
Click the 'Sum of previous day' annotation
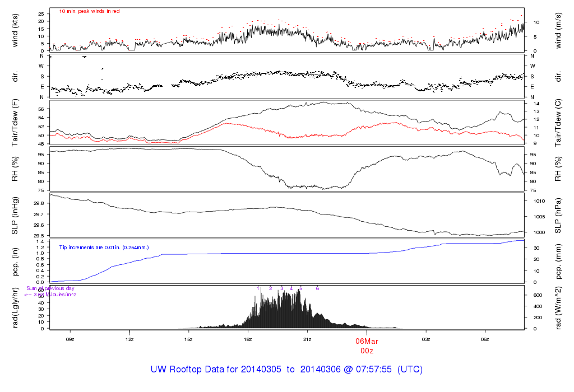pyautogui.click(x=50, y=288)
